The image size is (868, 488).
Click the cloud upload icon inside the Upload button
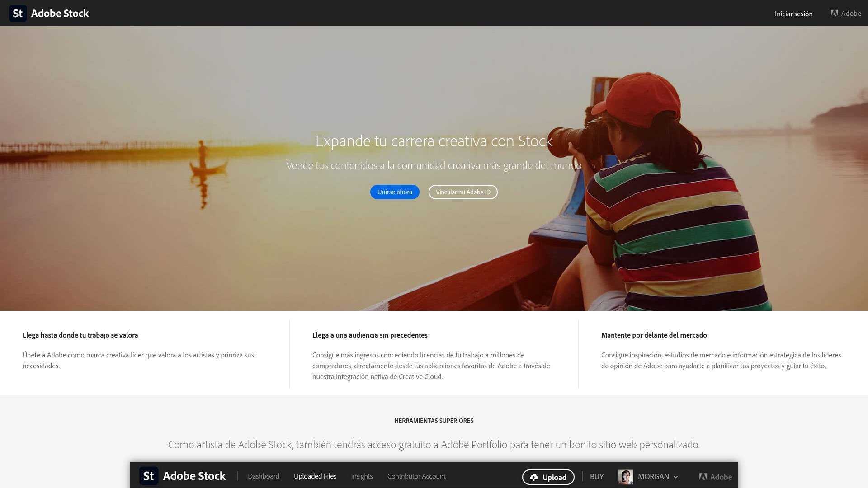click(x=534, y=477)
